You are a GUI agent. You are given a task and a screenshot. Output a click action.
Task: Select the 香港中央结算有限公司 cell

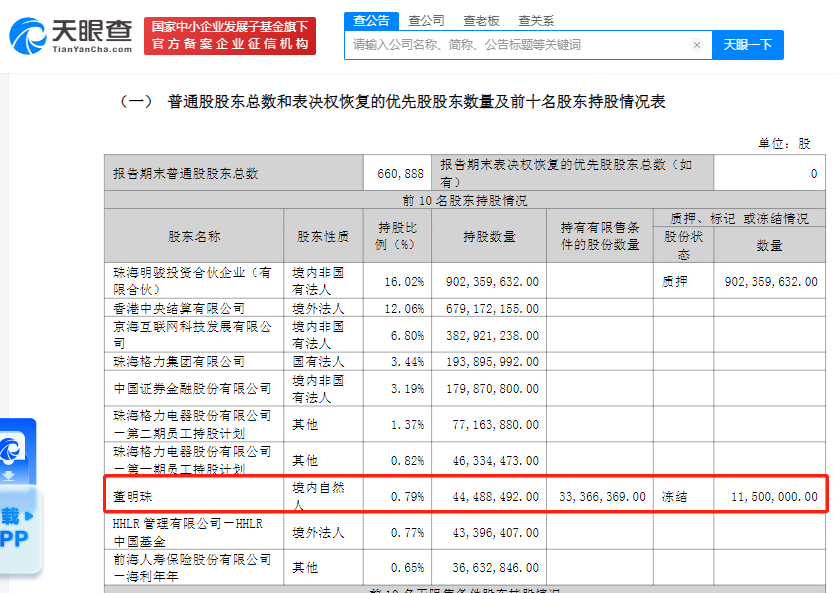click(194, 308)
